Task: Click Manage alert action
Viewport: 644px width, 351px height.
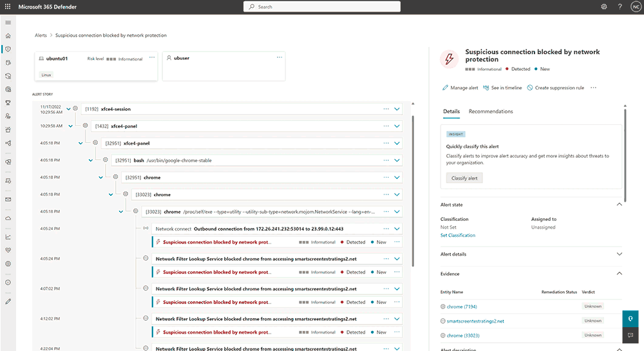Action: pos(460,88)
